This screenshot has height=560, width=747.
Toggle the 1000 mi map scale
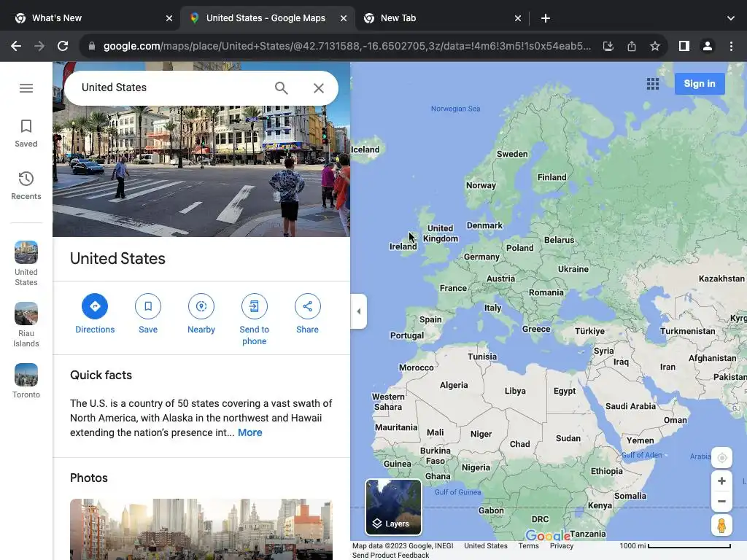click(675, 545)
